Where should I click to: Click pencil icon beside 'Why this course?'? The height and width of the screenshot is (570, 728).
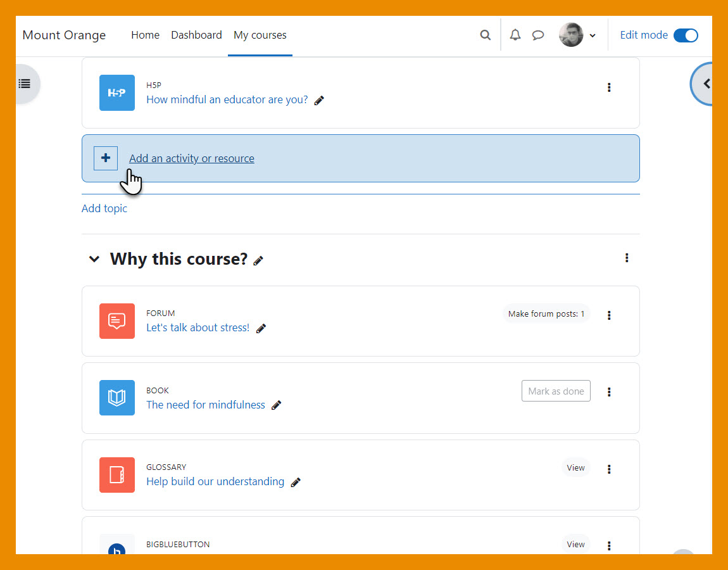click(x=258, y=260)
